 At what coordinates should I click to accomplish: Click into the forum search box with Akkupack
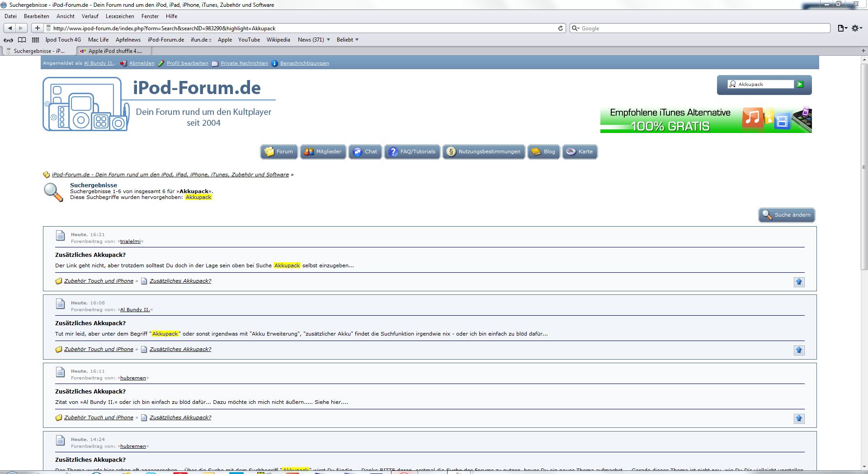[x=760, y=84]
